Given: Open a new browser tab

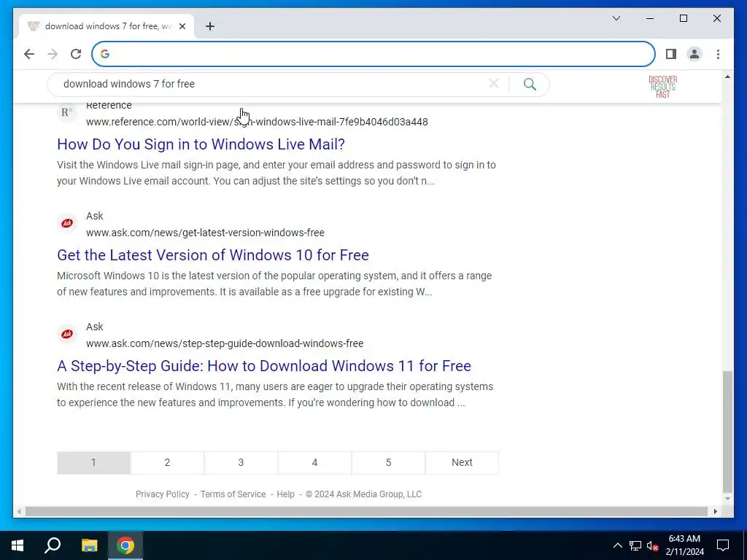Looking at the screenshot, I should point(209,26).
